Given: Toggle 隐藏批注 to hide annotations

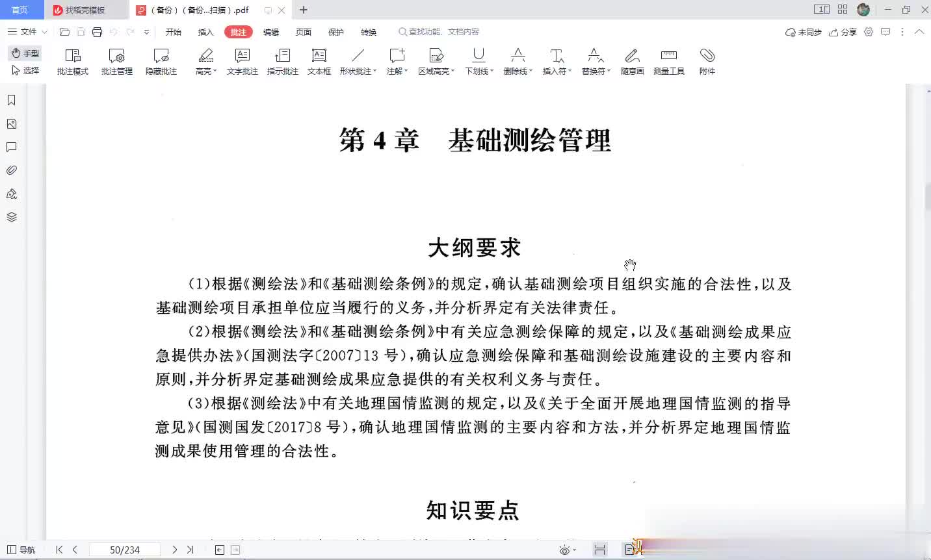Looking at the screenshot, I should (161, 61).
